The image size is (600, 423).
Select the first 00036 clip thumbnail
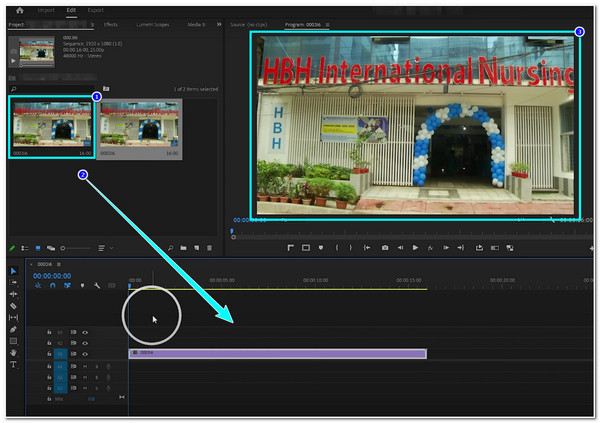click(x=52, y=127)
